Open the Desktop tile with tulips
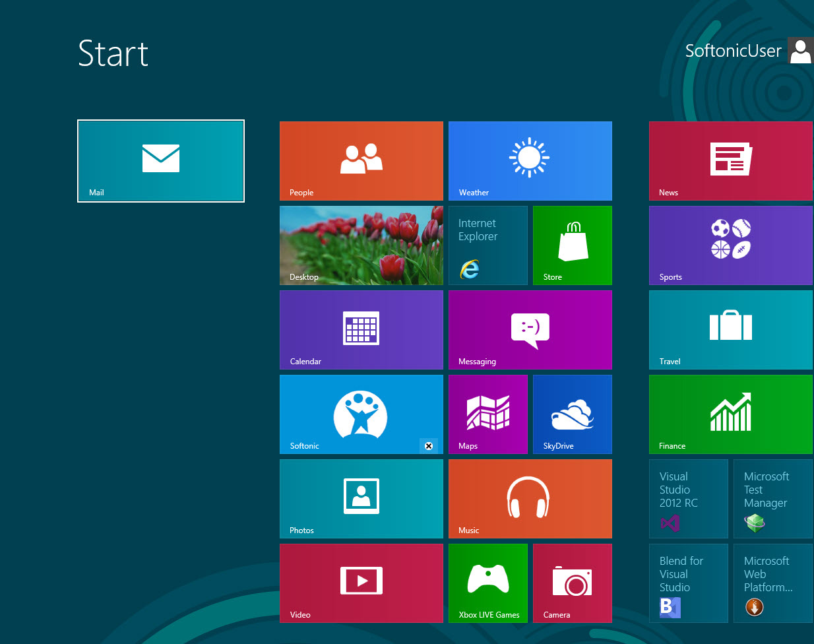 pyautogui.click(x=361, y=245)
